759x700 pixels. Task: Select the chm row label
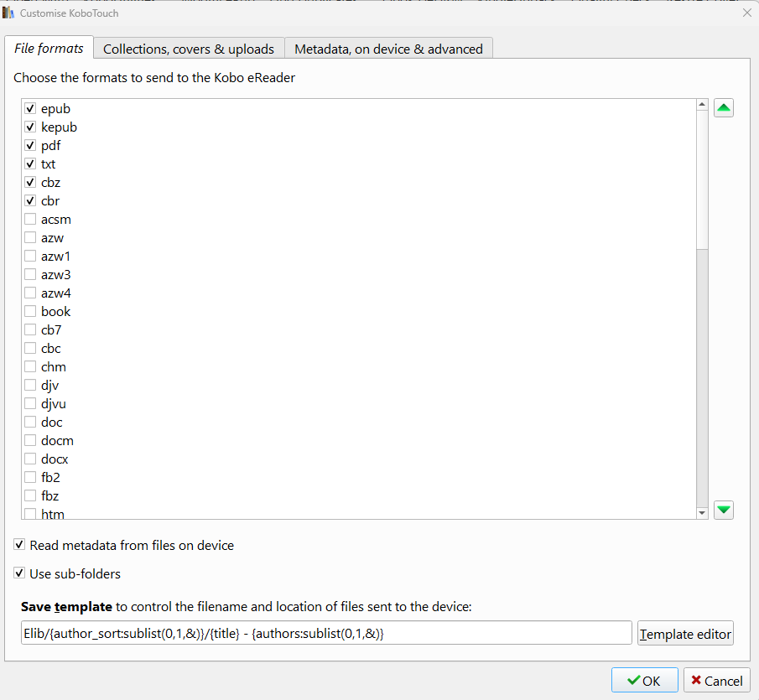(53, 366)
